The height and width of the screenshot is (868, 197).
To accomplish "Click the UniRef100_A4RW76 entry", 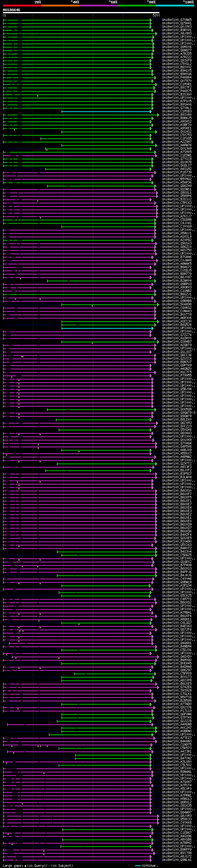I will tap(177, 145).
